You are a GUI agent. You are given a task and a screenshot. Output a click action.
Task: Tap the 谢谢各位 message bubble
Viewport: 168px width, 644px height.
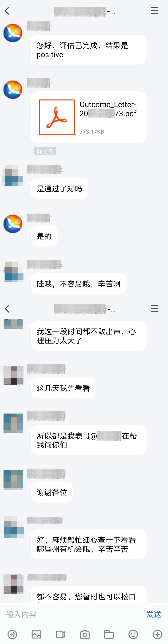[x=52, y=492]
